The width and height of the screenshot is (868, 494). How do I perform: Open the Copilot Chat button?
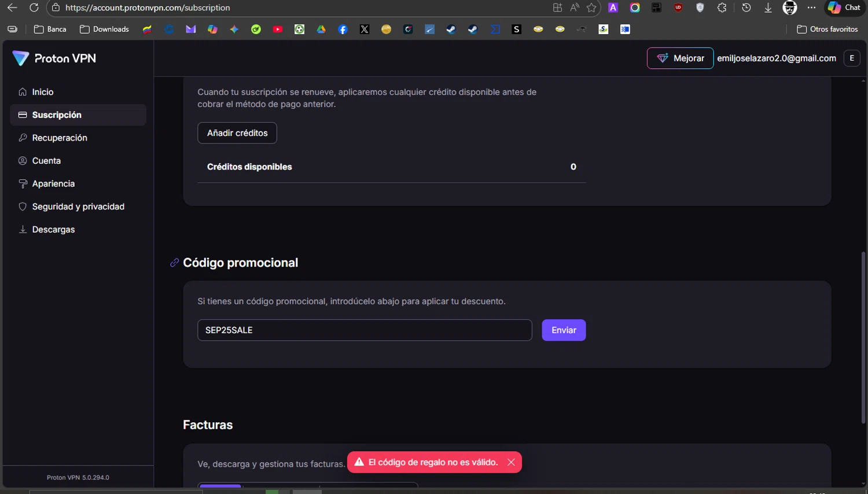tap(844, 8)
